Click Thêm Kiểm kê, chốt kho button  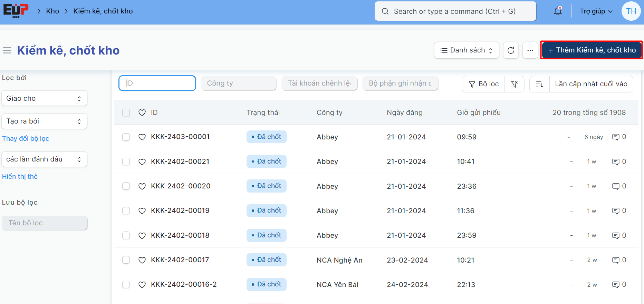(592, 50)
